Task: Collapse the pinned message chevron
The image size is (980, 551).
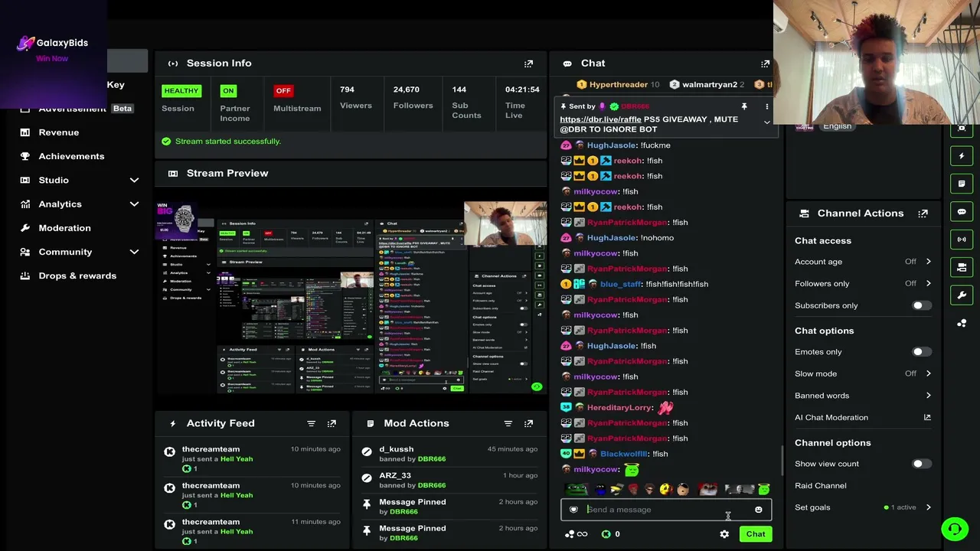Action: tap(766, 122)
